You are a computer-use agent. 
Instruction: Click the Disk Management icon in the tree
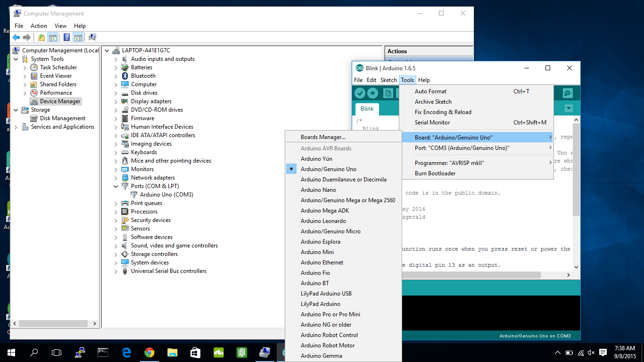point(34,118)
